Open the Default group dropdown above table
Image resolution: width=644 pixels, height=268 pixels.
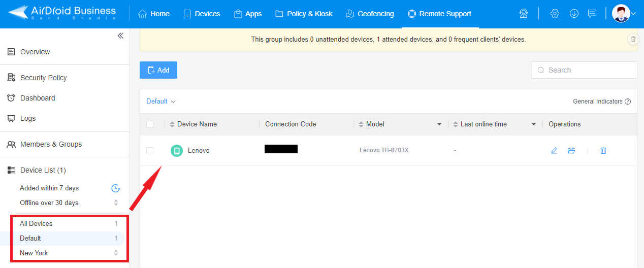(x=161, y=101)
